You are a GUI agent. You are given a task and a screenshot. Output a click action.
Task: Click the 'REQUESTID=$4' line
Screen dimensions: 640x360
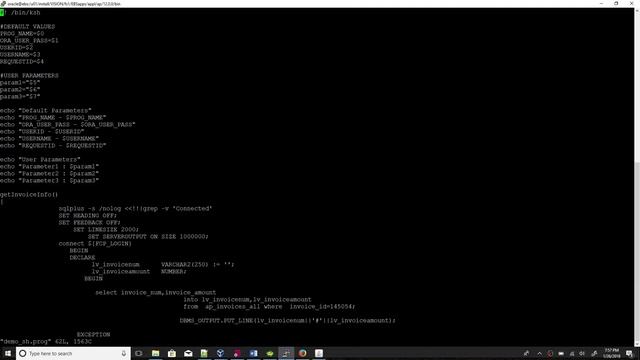22,61
